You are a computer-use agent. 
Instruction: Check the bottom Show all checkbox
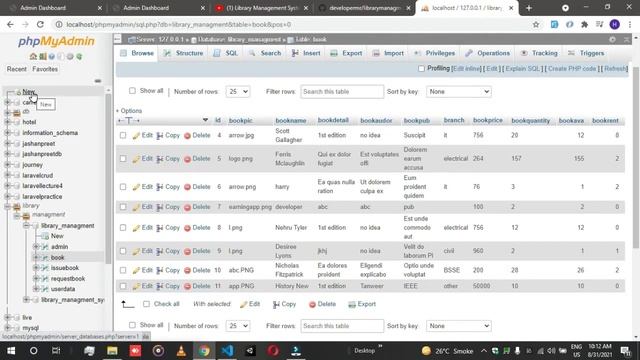[x=132, y=325]
